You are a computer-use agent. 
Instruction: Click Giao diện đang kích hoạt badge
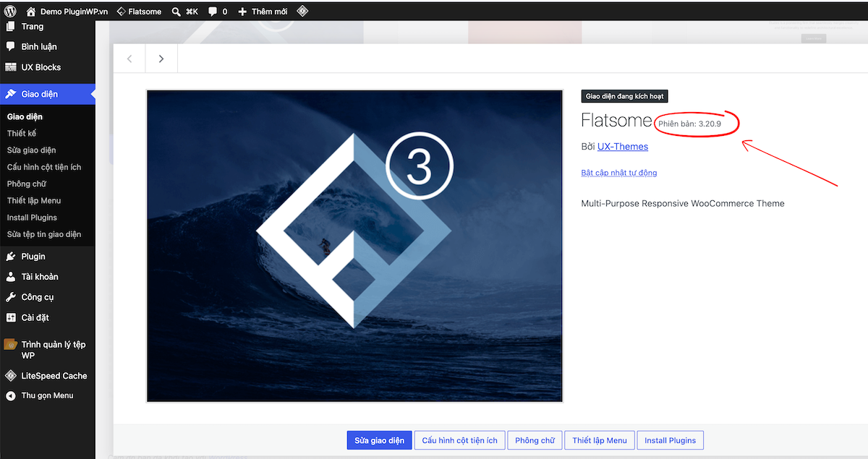tap(624, 96)
